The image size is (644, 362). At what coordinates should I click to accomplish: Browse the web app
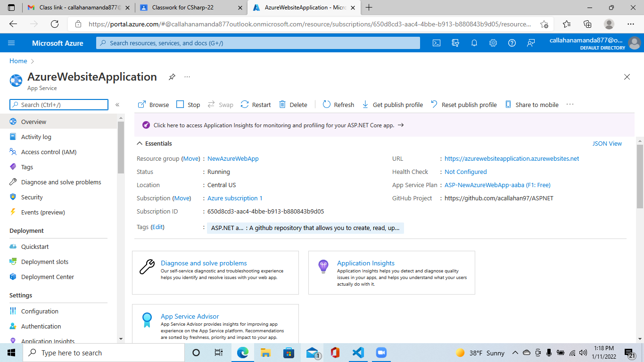[153, 105]
